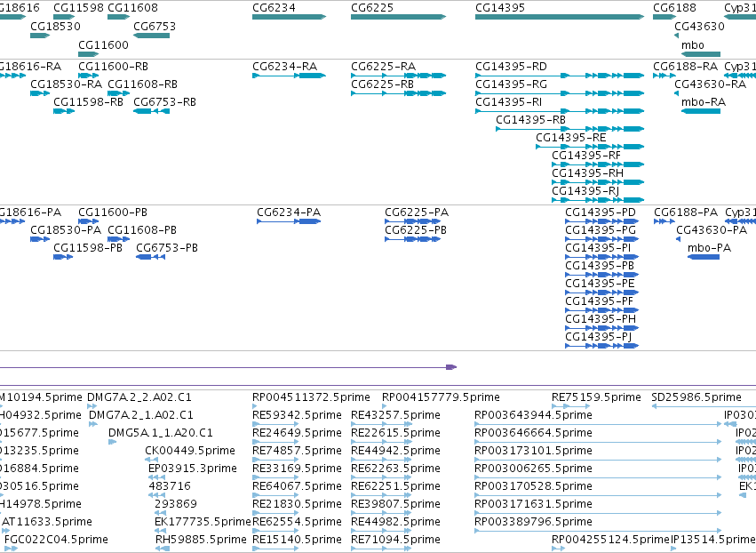The height and width of the screenshot is (553, 756).
Task: Select EST RE75159.5prime
Action: 596,397
